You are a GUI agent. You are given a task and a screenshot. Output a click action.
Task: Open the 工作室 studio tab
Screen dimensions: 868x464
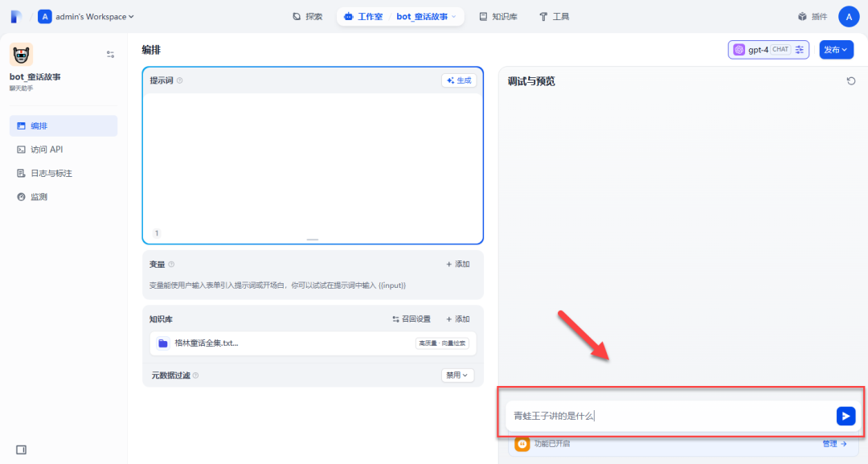[363, 17]
